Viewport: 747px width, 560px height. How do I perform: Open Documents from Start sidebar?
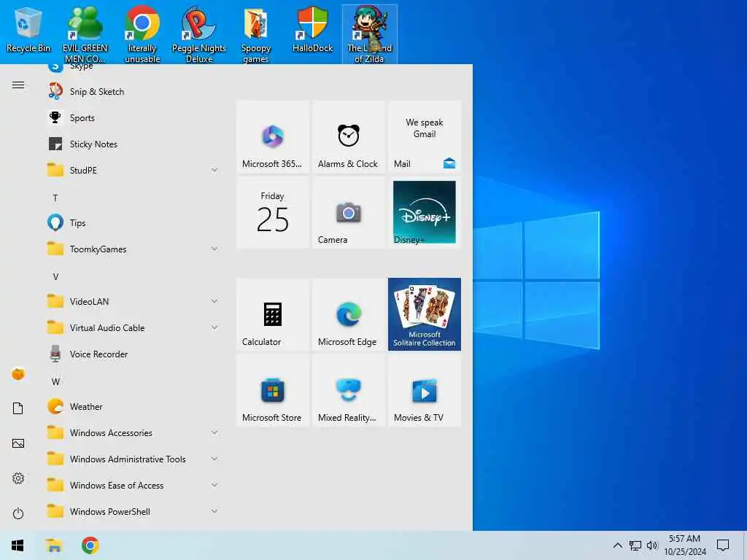point(18,408)
